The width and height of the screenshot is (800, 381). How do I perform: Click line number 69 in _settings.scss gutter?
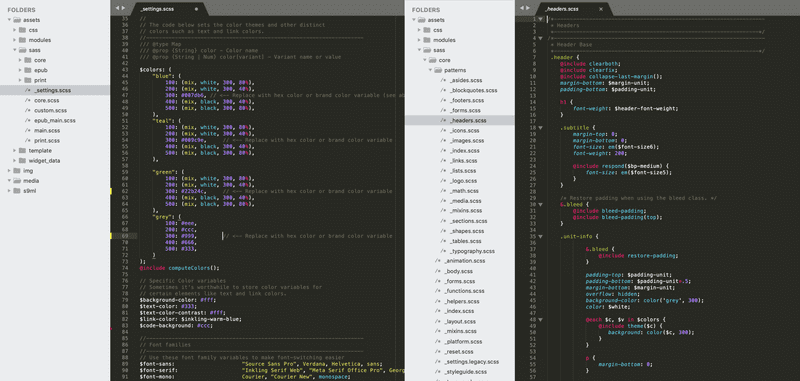[x=126, y=236]
